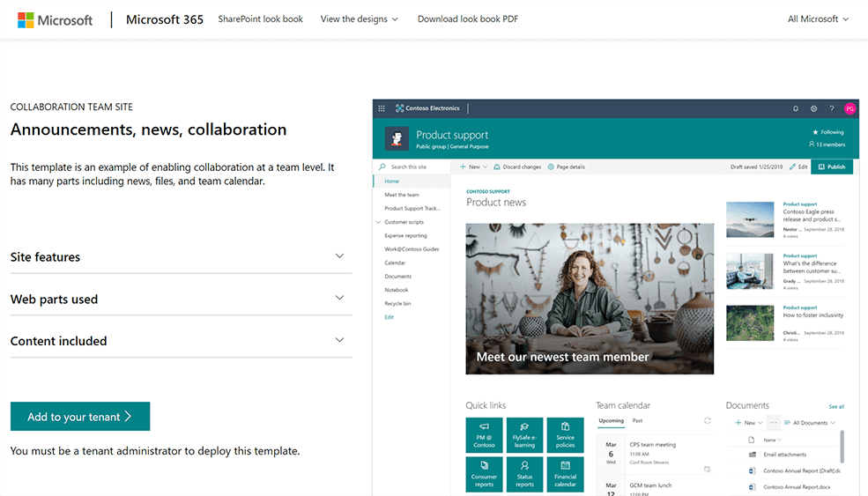This screenshot has width=868, height=496.
Task: Click the Meet our newest team member image
Action: click(590, 298)
